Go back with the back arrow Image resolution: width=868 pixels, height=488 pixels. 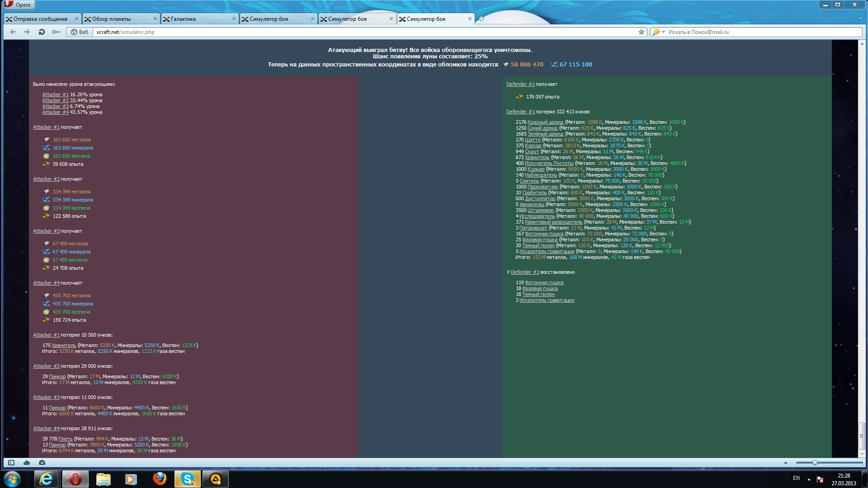pyautogui.click(x=13, y=32)
